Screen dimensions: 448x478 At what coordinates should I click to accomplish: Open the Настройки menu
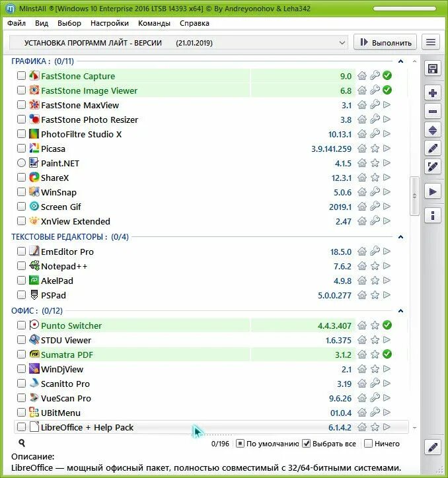point(110,23)
